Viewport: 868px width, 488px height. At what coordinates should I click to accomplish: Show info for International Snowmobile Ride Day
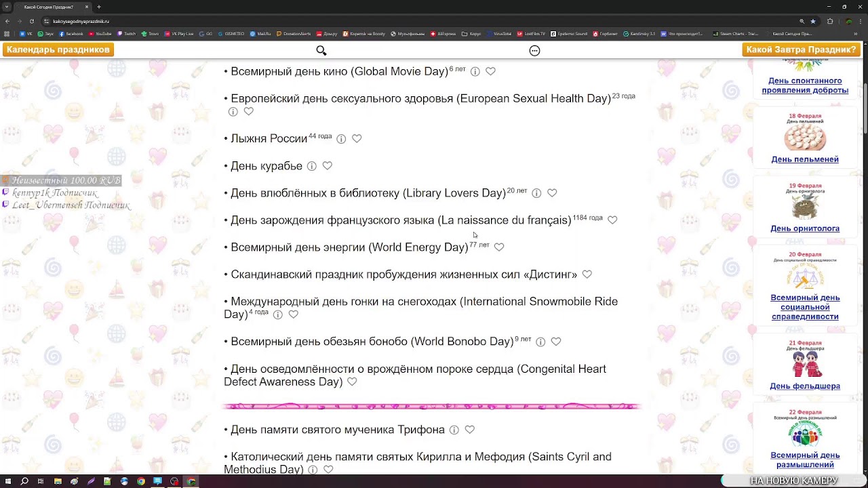pyautogui.click(x=278, y=314)
